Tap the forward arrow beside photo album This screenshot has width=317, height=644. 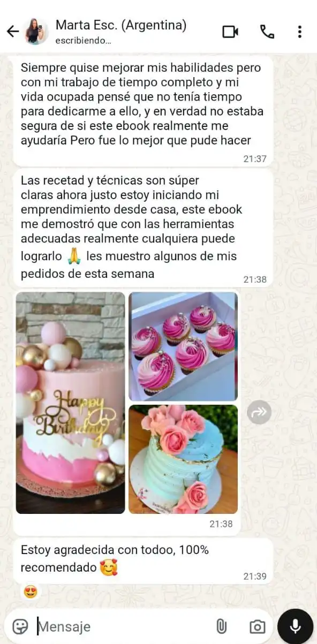tap(259, 412)
